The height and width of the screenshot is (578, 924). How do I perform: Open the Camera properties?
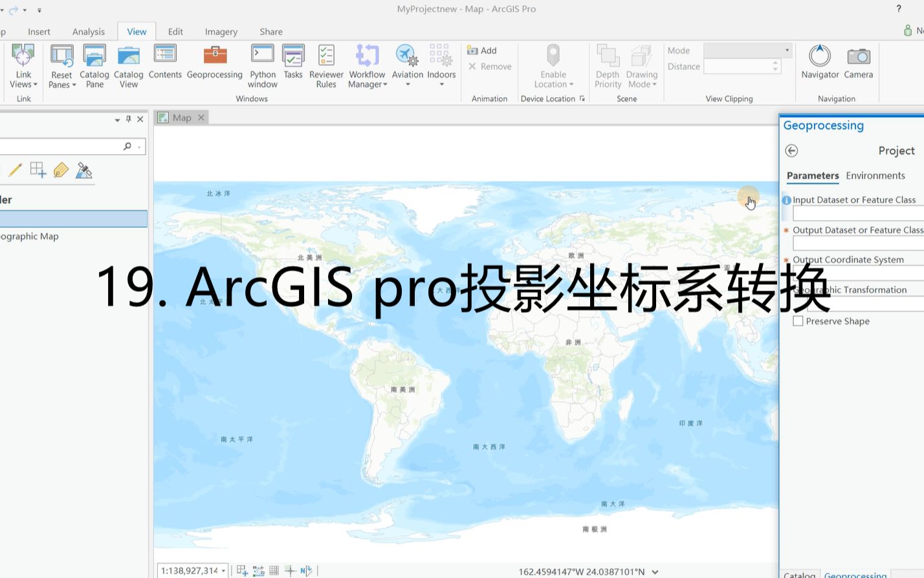point(859,62)
